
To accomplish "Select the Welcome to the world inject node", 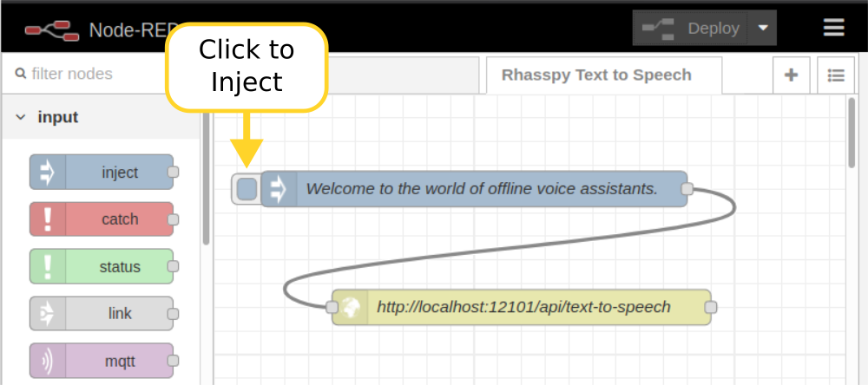I will pos(474,189).
